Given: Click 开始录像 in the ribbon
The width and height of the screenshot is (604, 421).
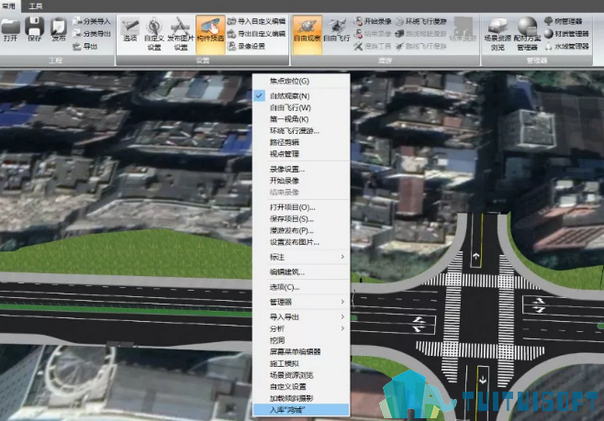Looking at the screenshot, I should [x=372, y=21].
